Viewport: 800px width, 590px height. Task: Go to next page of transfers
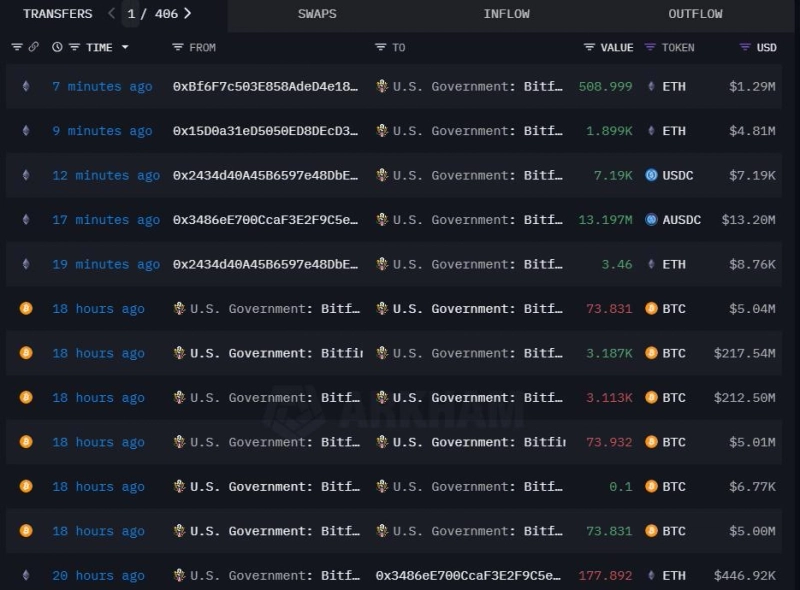[188, 14]
